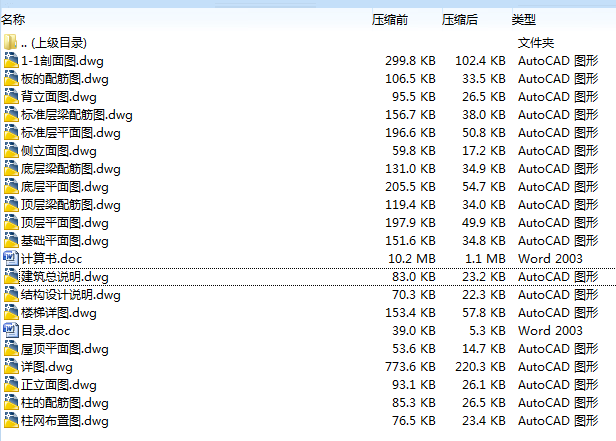Click the 57.8 KB compressed size value

click(484, 313)
